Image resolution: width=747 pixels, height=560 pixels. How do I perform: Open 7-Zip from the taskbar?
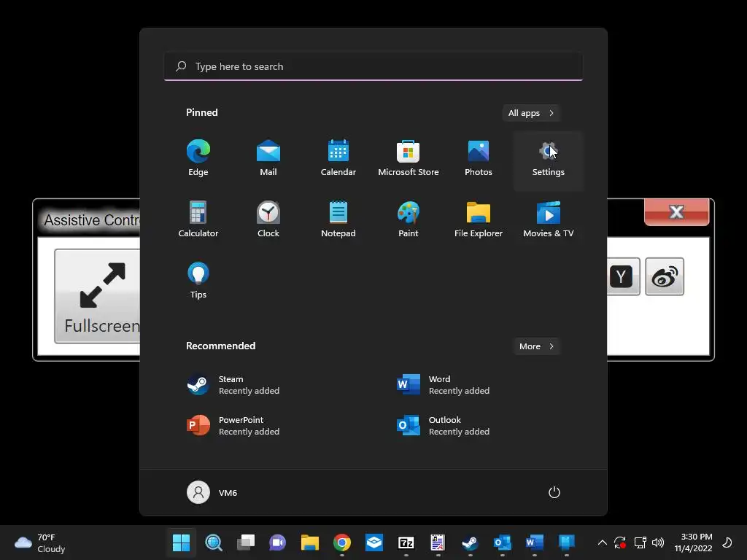point(406,542)
